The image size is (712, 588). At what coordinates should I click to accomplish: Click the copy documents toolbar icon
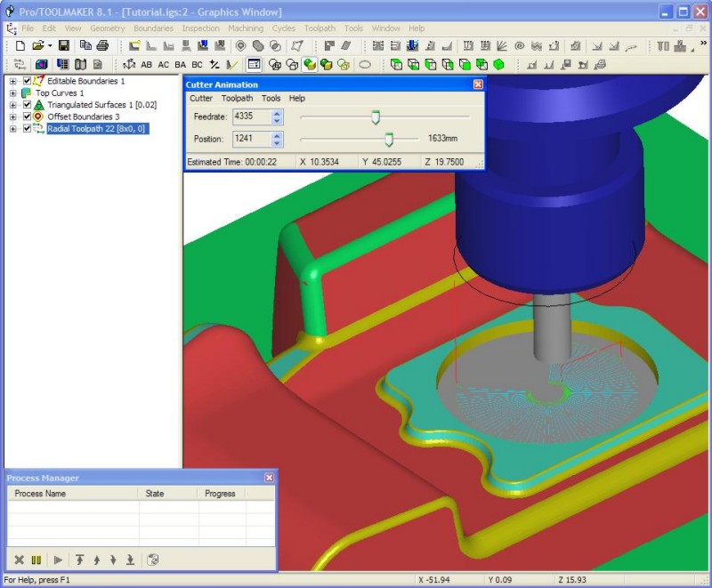click(x=85, y=45)
